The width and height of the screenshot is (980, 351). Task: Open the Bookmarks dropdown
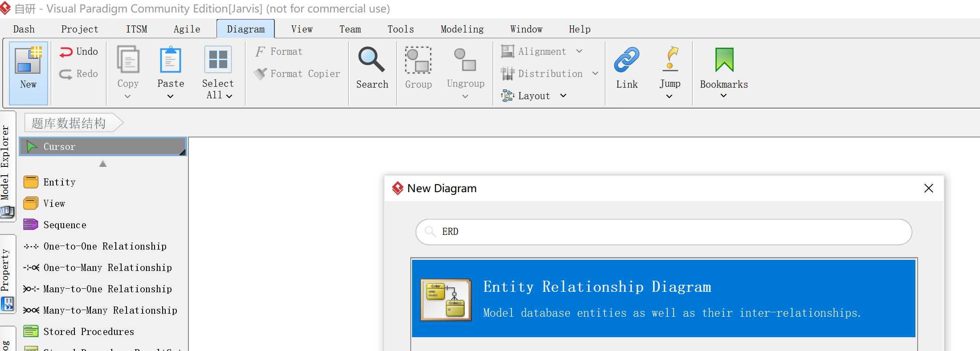click(723, 96)
